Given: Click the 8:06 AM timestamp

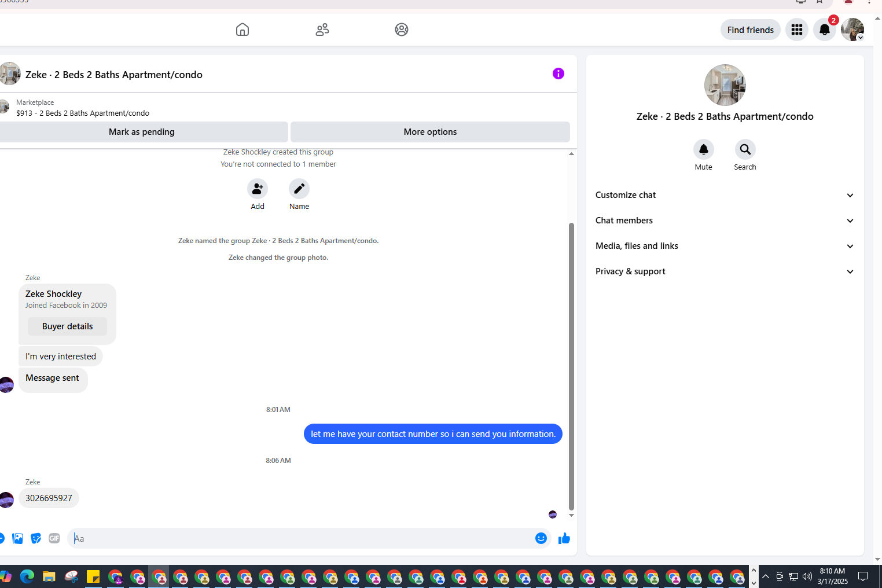Looking at the screenshot, I should coord(278,461).
